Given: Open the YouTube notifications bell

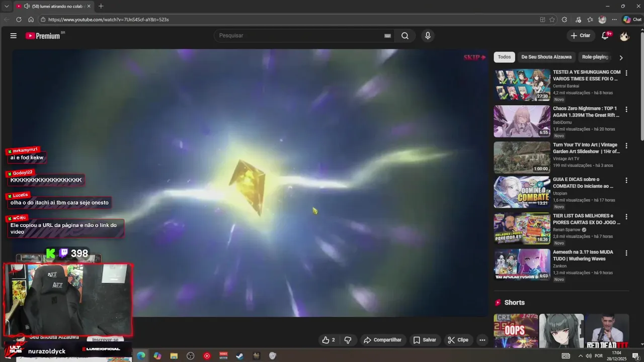Looking at the screenshot, I should click(606, 36).
